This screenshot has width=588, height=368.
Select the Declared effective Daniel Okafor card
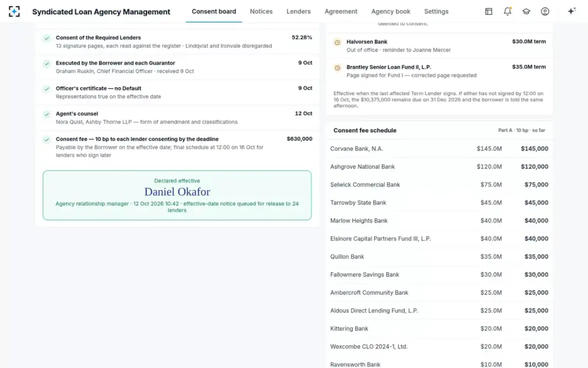pos(177,195)
